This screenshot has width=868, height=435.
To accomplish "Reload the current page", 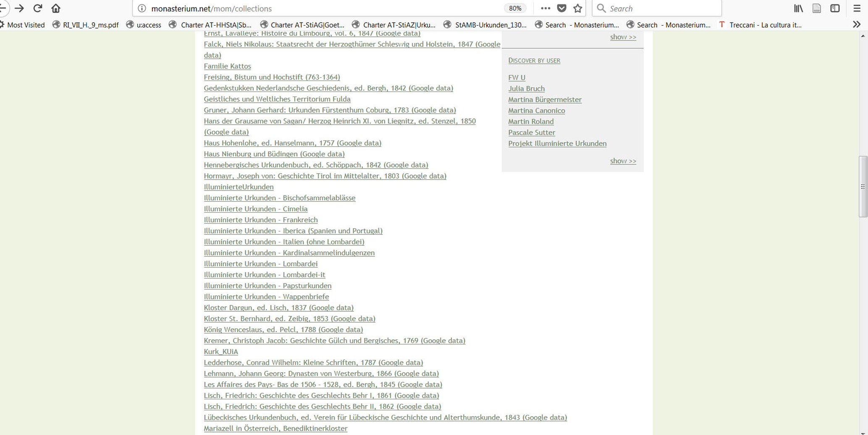I will point(38,8).
